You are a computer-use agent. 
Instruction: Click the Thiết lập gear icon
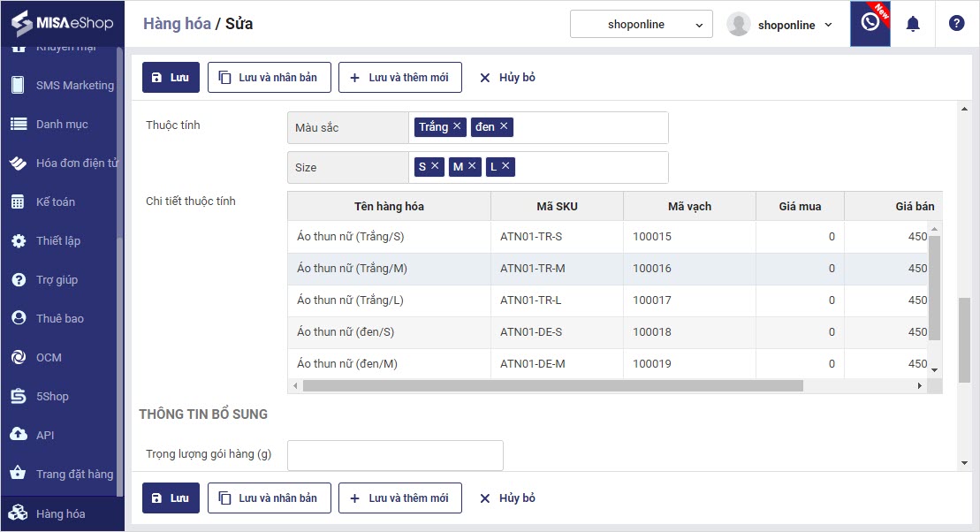coord(18,241)
